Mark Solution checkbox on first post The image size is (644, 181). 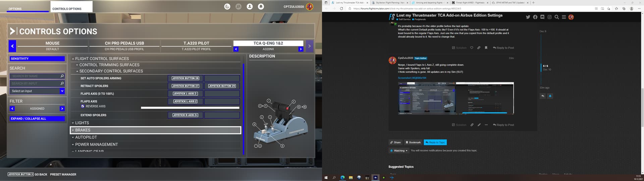click(459, 48)
